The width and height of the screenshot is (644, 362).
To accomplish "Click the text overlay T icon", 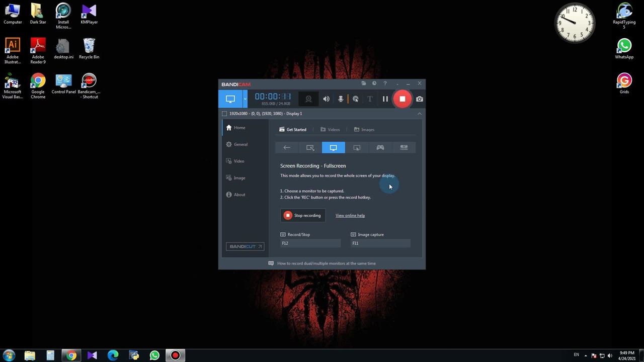I will coord(370,99).
